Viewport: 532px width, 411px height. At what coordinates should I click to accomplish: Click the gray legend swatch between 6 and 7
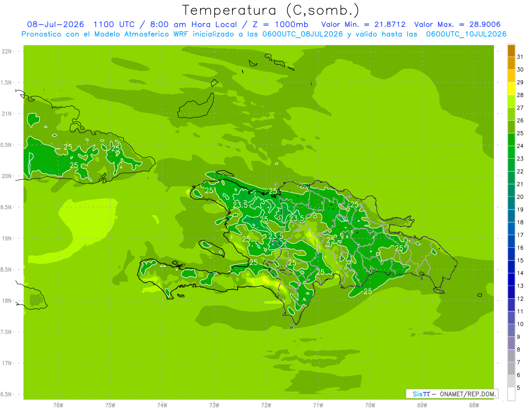(x=511, y=369)
